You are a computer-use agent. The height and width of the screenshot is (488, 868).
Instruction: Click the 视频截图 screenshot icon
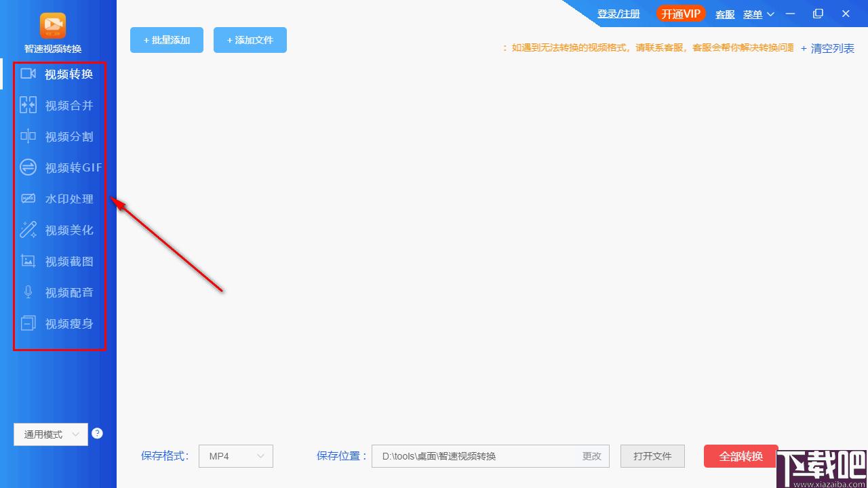[x=28, y=261]
